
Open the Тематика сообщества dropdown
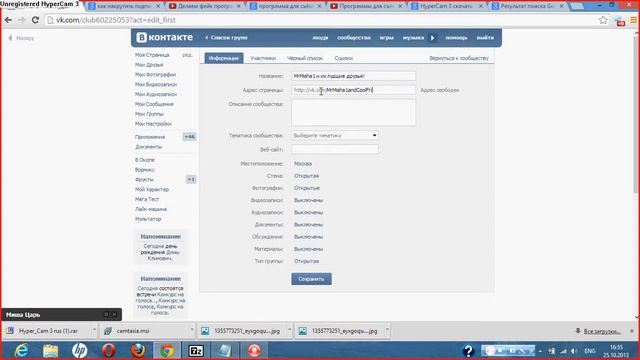click(x=335, y=135)
